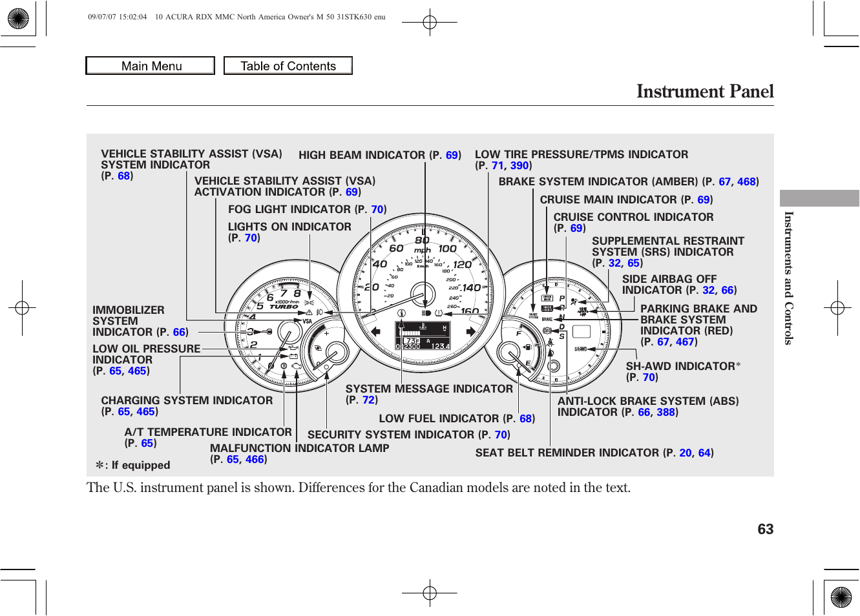Open page 69 link for Cruise Main Indicator
This screenshot has height=616, width=860.
704,200
